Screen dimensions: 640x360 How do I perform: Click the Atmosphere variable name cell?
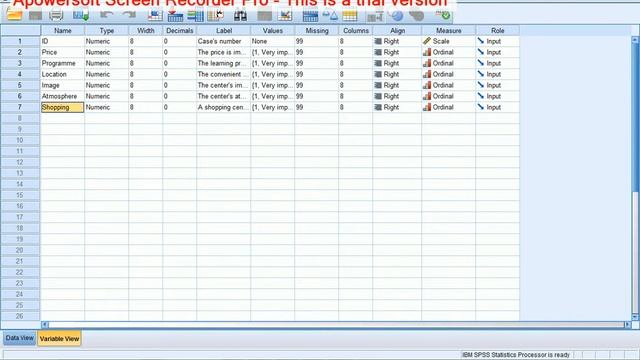(62, 96)
